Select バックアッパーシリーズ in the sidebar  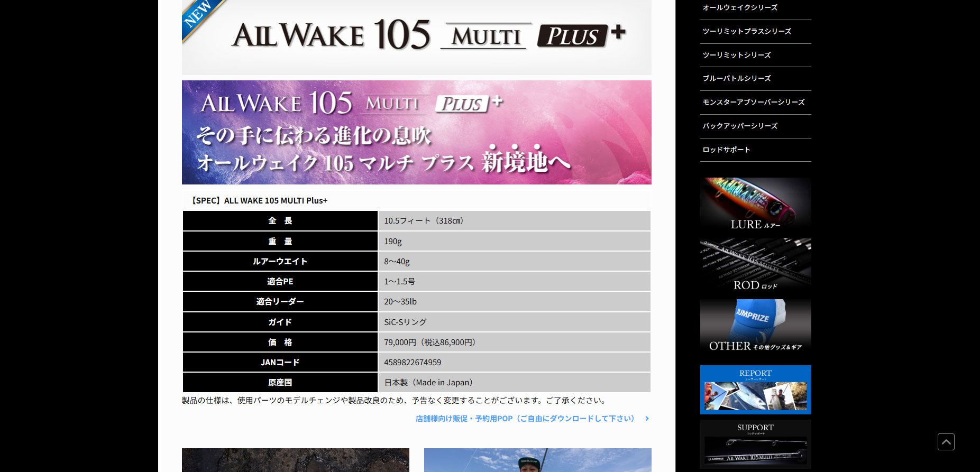(740, 126)
